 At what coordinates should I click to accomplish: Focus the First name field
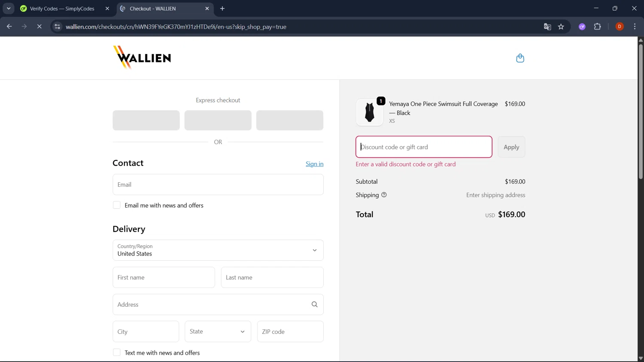tap(164, 278)
